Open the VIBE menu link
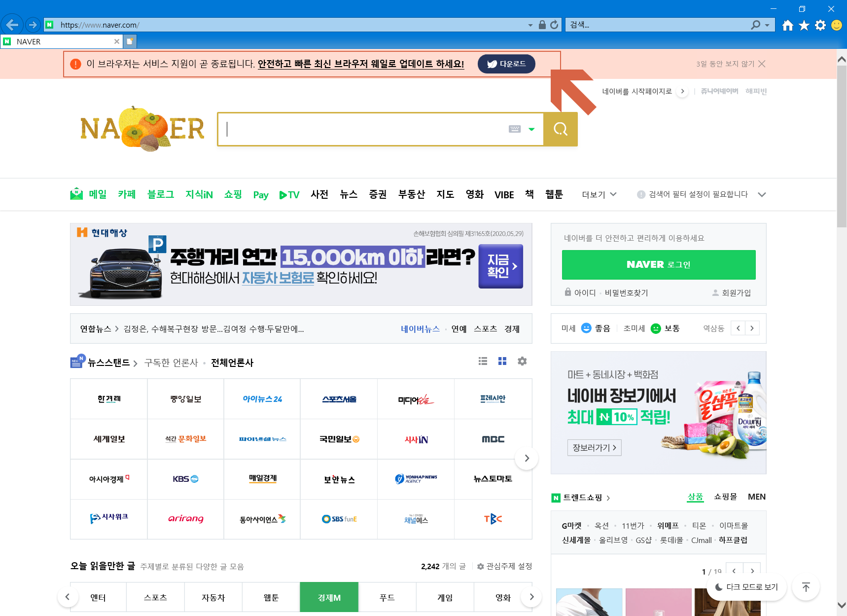847x616 pixels. click(x=504, y=195)
